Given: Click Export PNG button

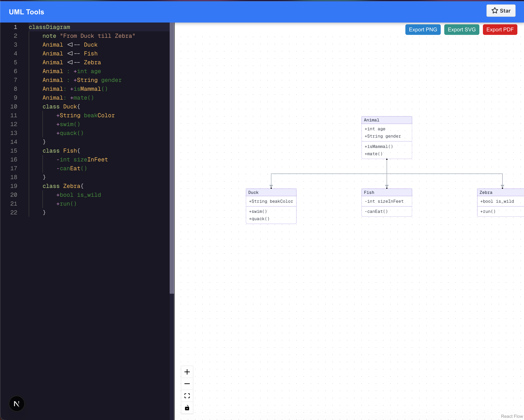Looking at the screenshot, I should click(x=423, y=30).
